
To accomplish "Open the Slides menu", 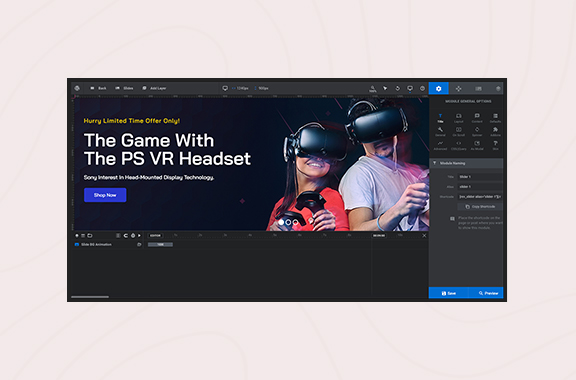I will pos(124,88).
